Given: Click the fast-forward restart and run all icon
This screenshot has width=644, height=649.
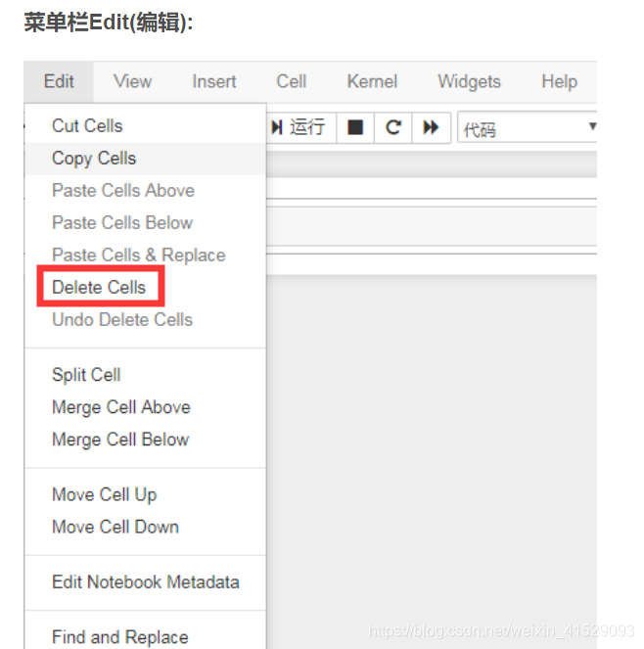Looking at the screenshot, I should [x=431, y=127].
